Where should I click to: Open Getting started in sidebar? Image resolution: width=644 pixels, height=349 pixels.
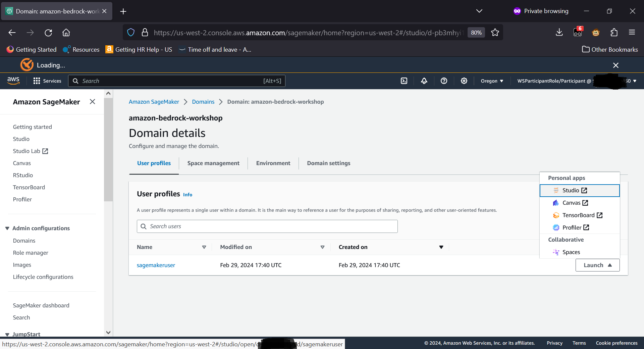[x=33, y=127]
